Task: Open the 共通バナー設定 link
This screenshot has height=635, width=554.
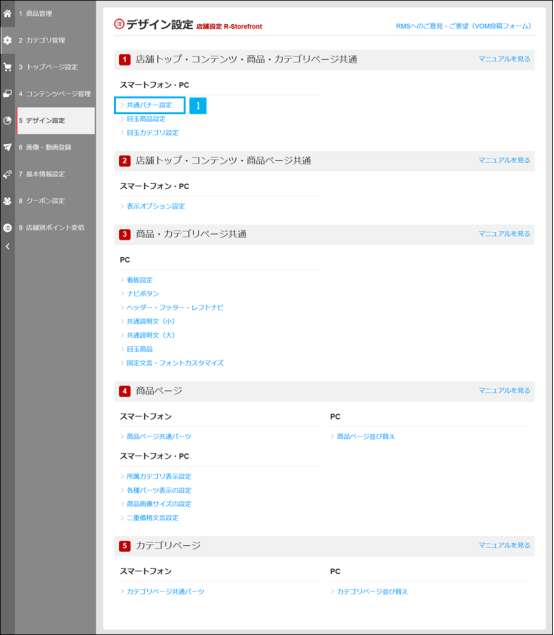Action: pos(149,105)
